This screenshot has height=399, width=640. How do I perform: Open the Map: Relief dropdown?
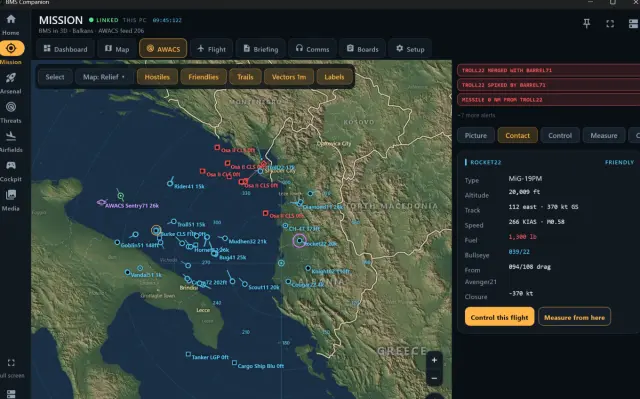click(x=104, y=77)
